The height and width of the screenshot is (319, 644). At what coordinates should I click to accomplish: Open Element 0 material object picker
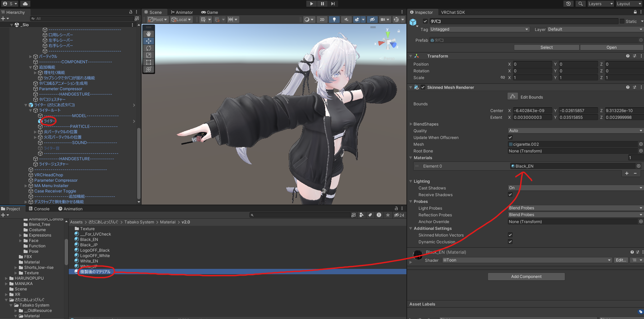pos(638,166)
